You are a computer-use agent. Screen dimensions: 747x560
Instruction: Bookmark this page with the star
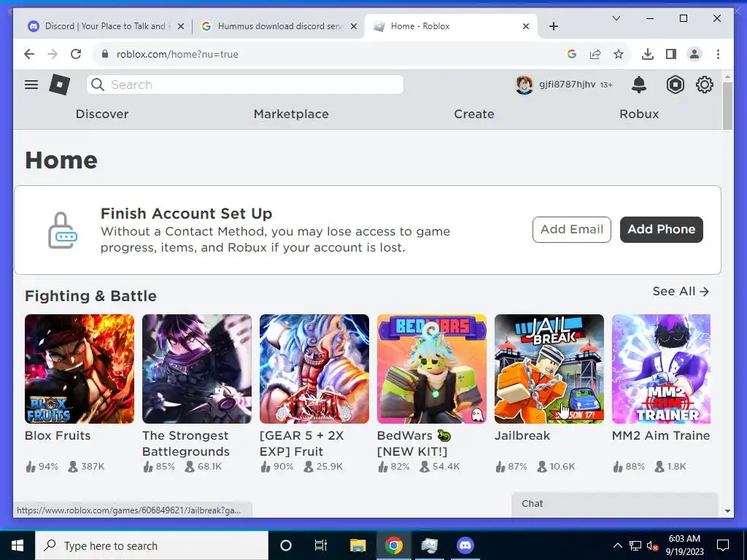pos(619,54)
